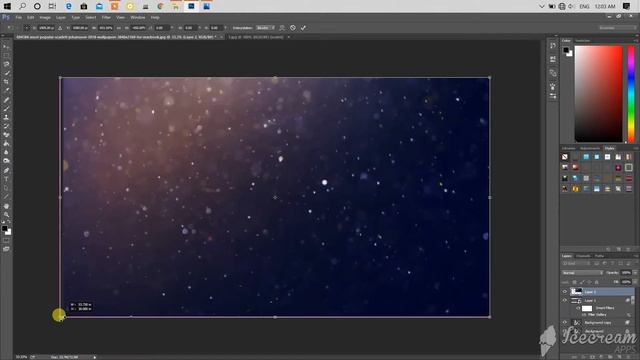Open the Filter menu
Viewport: 640px width, 360px height.
106,18
